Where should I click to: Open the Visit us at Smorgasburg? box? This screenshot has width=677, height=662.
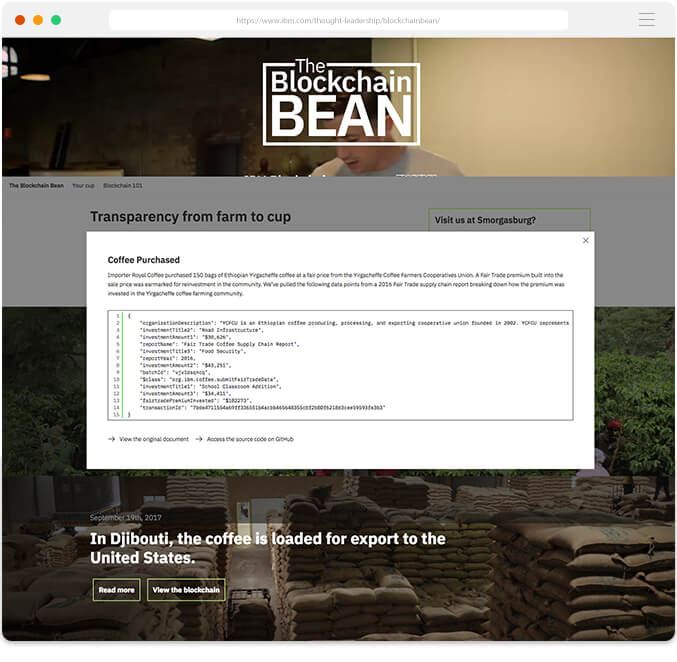(x=509, y=220)
